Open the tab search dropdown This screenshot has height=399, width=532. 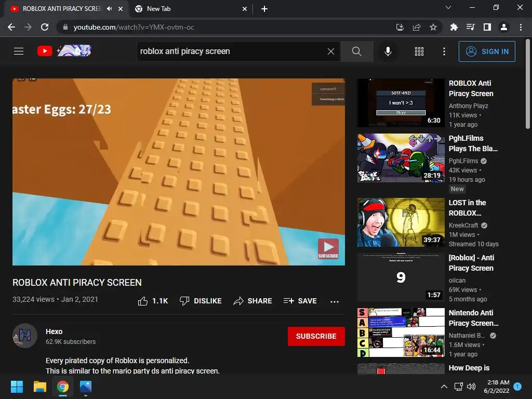pyautogui.click(x=448, y=7)
